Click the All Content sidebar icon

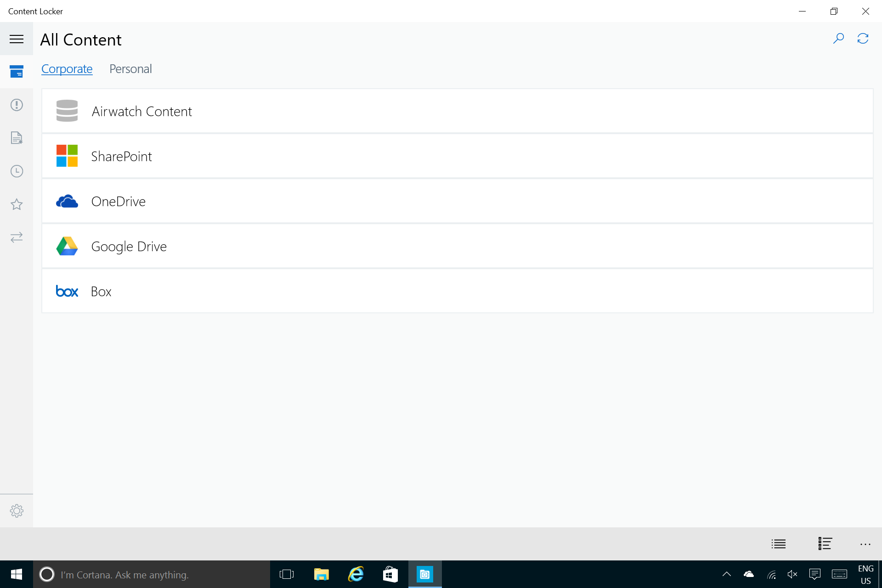tap(17, 72)
